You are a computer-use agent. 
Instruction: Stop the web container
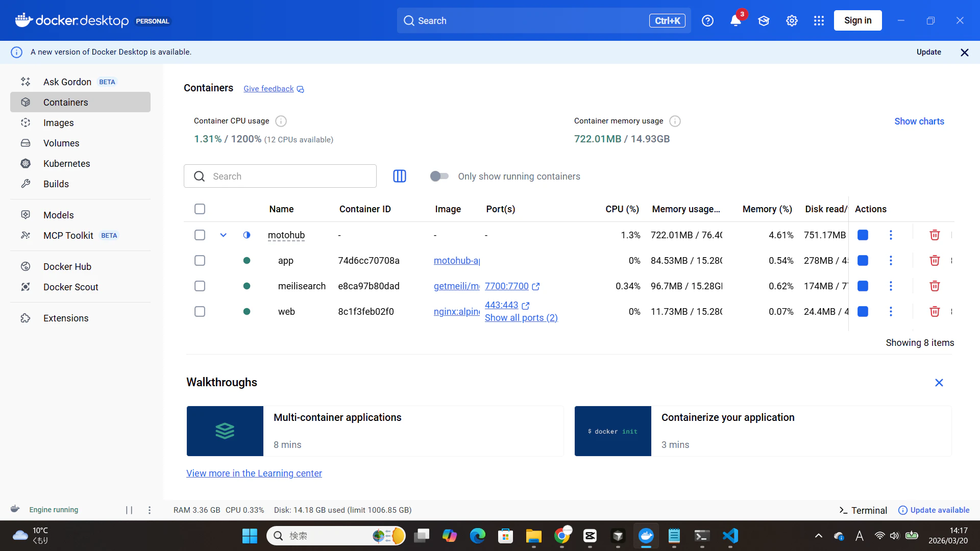coord(863,311)
